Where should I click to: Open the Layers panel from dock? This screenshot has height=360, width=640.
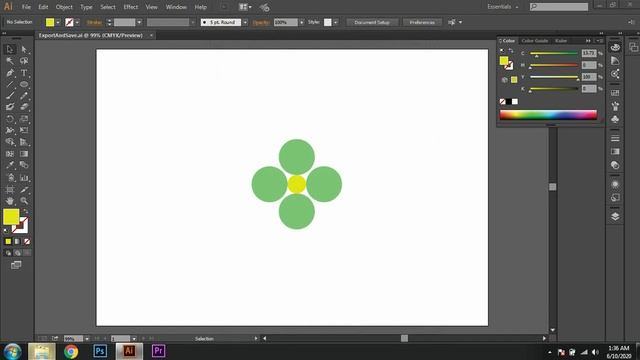(x=615, y=216)
